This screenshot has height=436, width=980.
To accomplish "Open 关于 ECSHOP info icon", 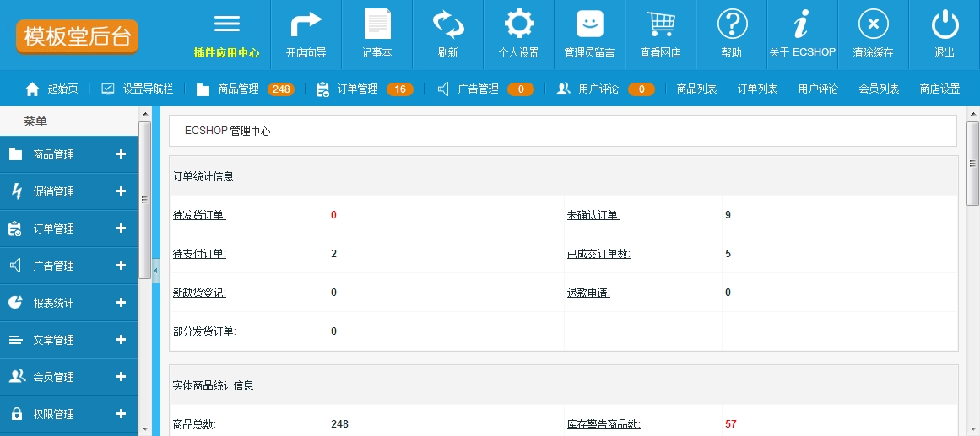I will tap(802, 24).
